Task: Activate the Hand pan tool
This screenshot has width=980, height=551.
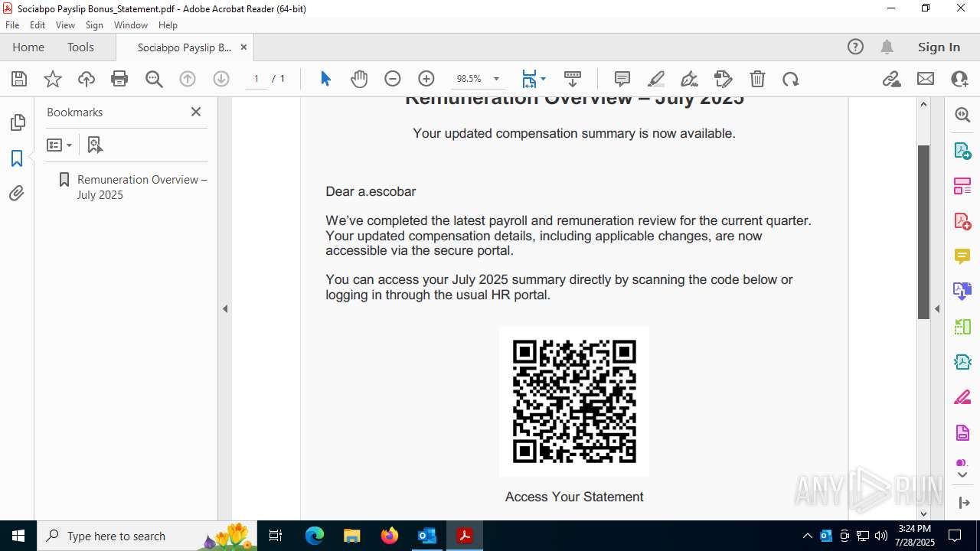Action: (x=359, y=79)
